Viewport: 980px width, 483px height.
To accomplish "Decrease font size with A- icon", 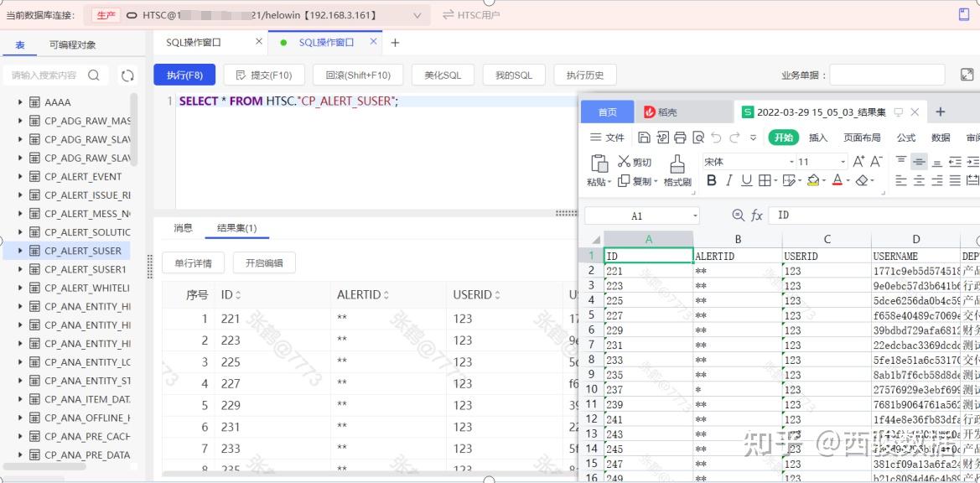I will coord(876,161).
